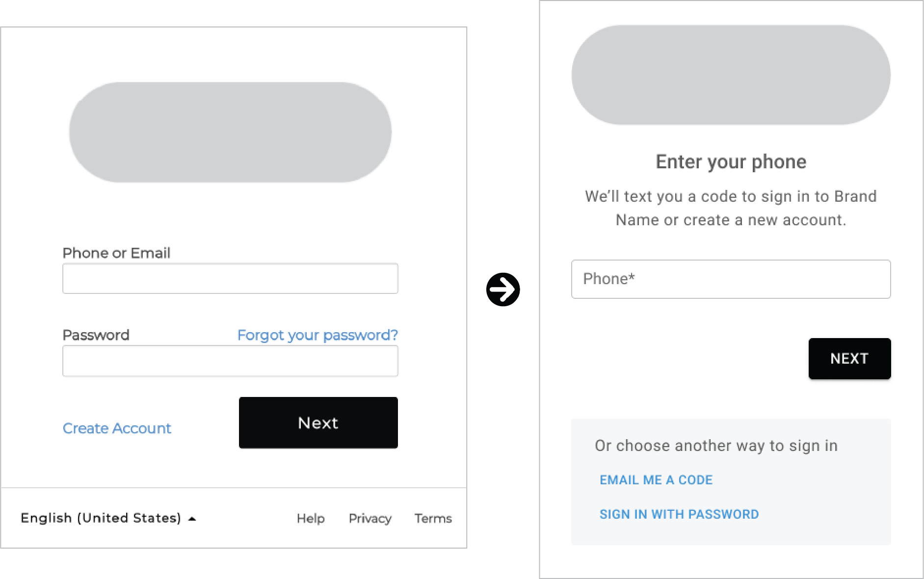Open the Help page
Screen dimensions: 924x579
coord(310,518)
